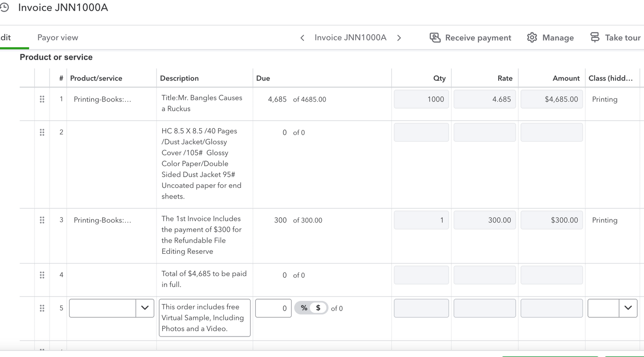Grab the drag handle of row 5
The height and width of the screenshot is (357, 644).
click(x=42, y=308)
